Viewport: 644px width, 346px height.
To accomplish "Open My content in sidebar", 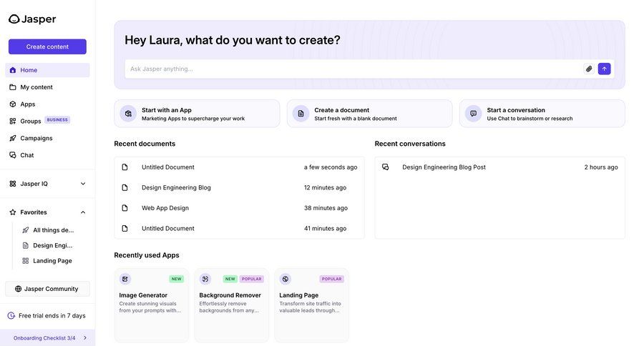I will point(47,87).
